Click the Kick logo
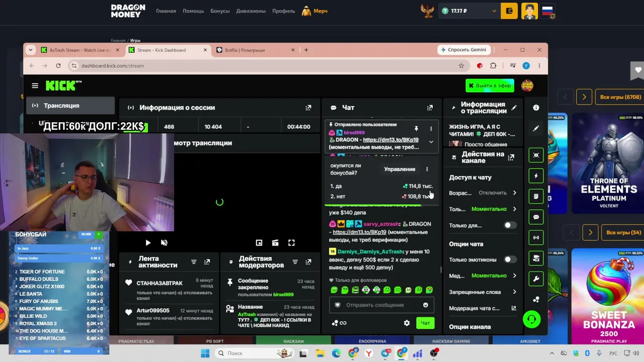The height and width of the screenshot is (362, 644). click(63, 85)
